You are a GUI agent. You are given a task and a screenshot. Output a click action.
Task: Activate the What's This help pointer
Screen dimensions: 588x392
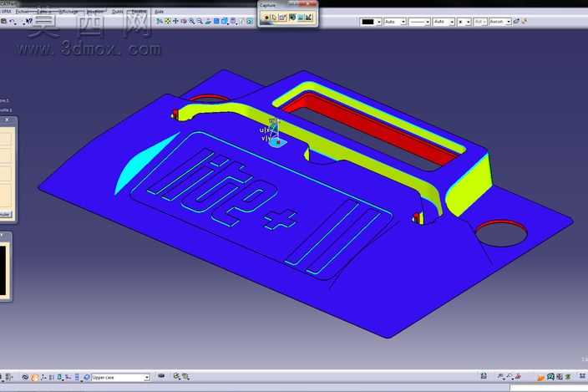click(x=29, y=22)
